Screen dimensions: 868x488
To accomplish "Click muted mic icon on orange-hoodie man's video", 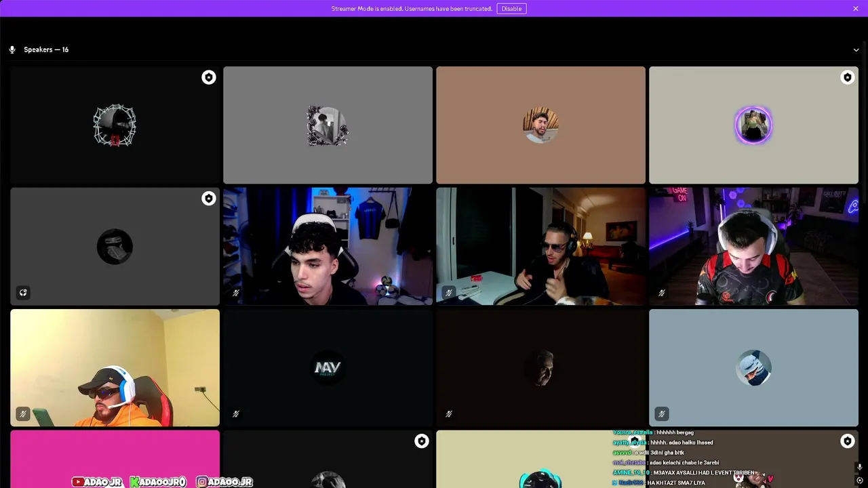I will click(x=23, y=413).
